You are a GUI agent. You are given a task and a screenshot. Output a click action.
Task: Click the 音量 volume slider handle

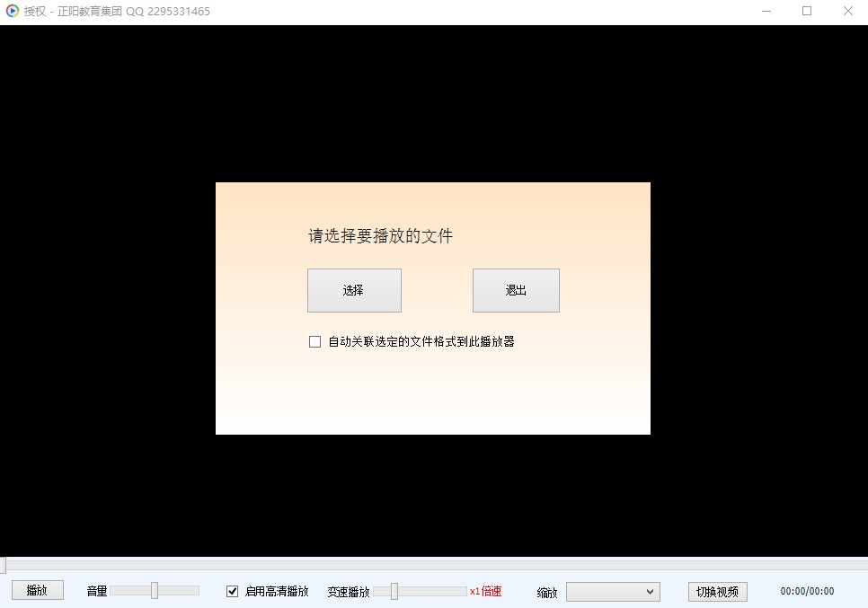pos(155,590)
